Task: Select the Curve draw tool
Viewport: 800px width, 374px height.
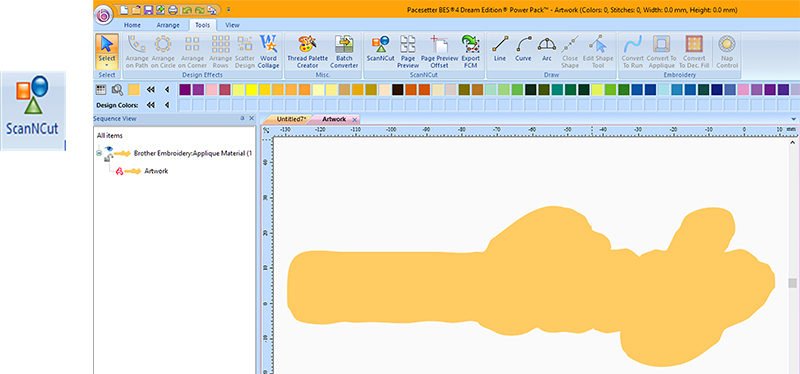Action: [x=523, y=49]
